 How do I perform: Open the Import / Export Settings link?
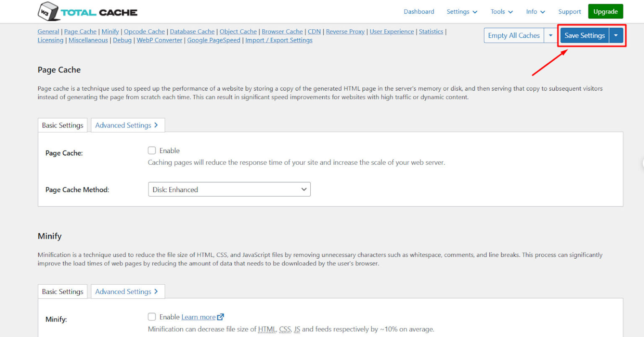point(279,40)
